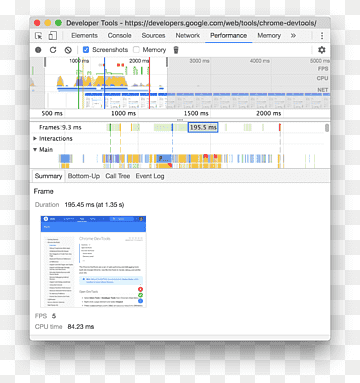The width and height of the screenshot is (360, 383).
Task: Show the Event Log tab
Action: click(150, 176)
